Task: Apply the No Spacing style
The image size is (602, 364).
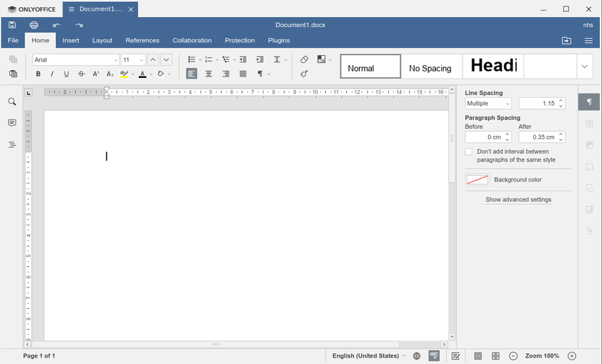Action: point(431,68)
